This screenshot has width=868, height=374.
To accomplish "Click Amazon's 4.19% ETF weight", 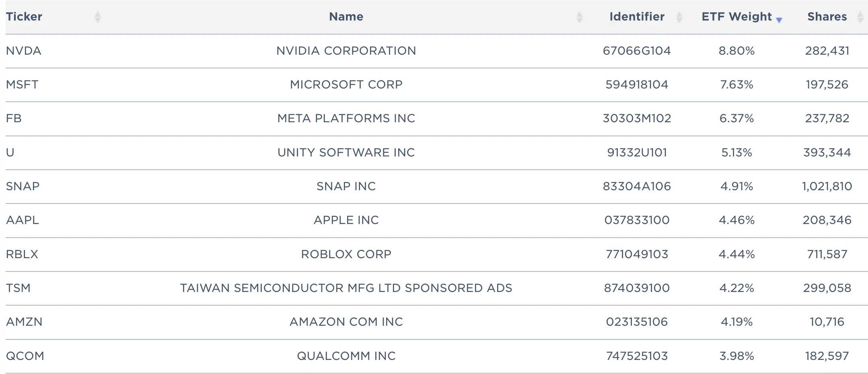I will (x=736, y=322).
